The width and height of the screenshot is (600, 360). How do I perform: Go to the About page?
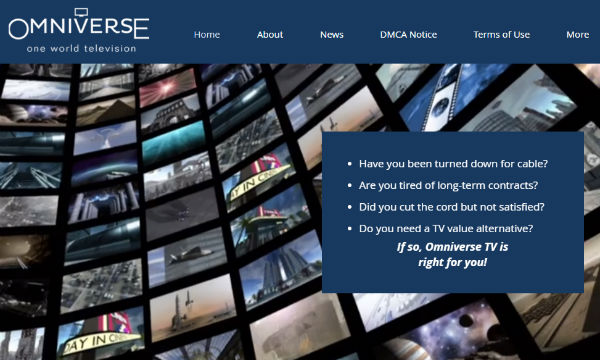[x=270, y=35]
